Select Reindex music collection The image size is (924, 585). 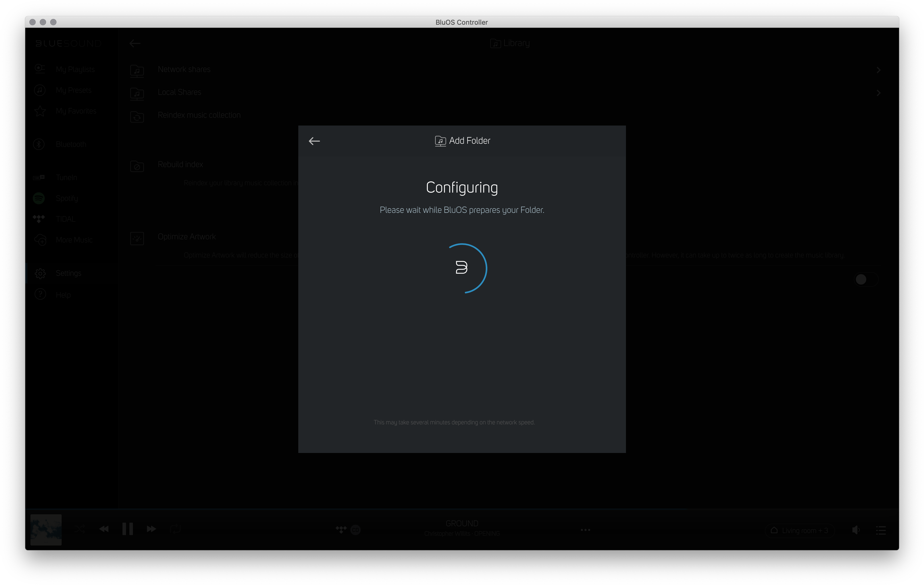tap(199, 115)
